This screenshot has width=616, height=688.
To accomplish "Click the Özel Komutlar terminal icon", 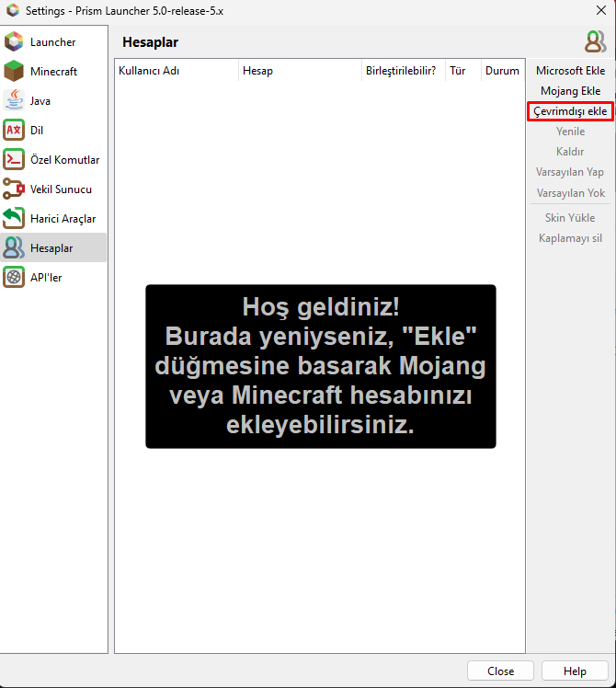I will tap(14, 159).
